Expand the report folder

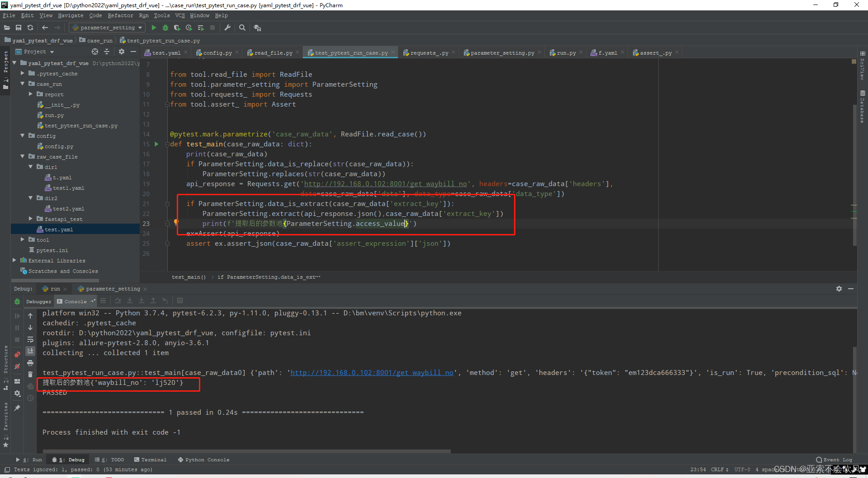(x=31, y=94)
